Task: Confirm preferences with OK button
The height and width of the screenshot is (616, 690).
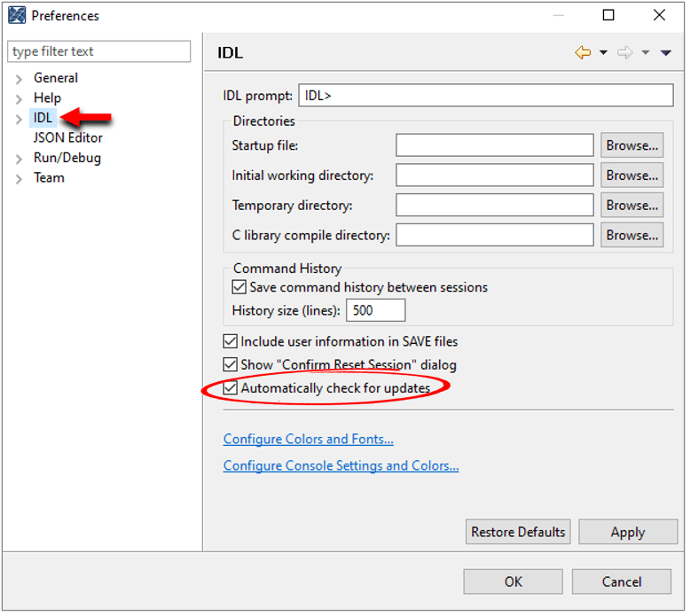Action: (x=513, y=581)
